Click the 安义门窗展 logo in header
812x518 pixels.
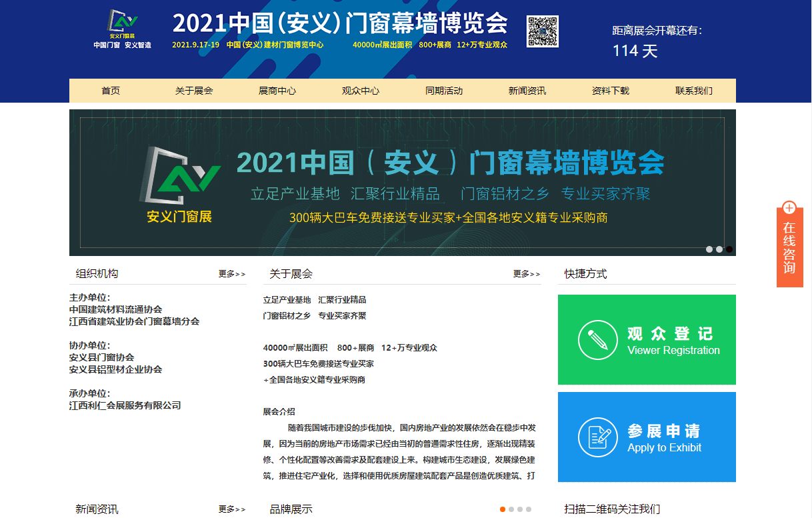click(x=122, y=29)
